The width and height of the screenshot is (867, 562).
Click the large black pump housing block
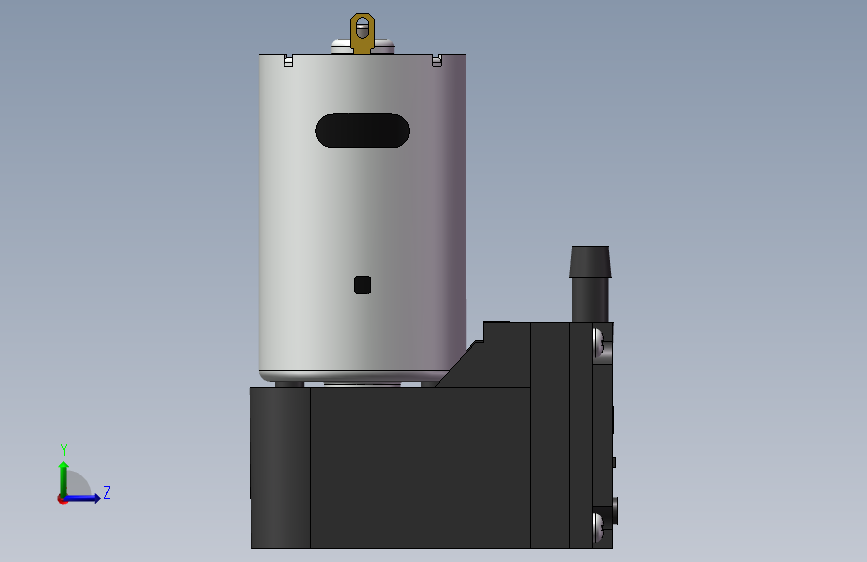[420, 468]
